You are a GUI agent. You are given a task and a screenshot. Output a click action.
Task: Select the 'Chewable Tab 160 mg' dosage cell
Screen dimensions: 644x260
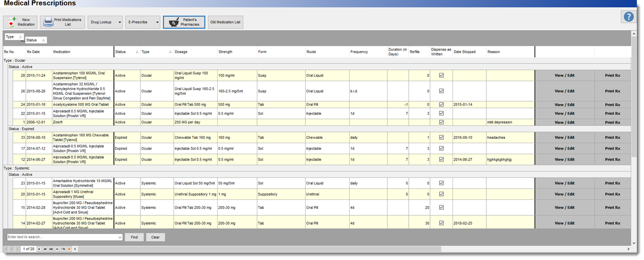195,137
